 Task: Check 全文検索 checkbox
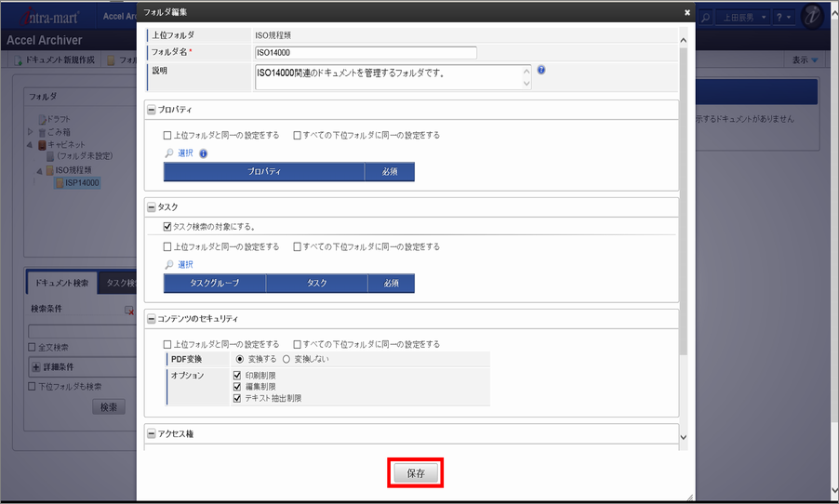click(x=32, y=347)
